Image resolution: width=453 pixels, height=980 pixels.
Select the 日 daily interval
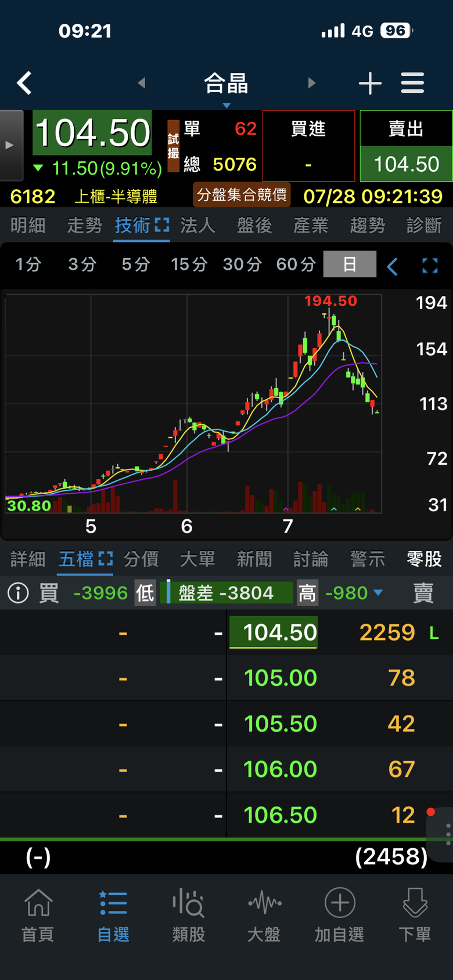pyautogui.click(x=350, y=265)
